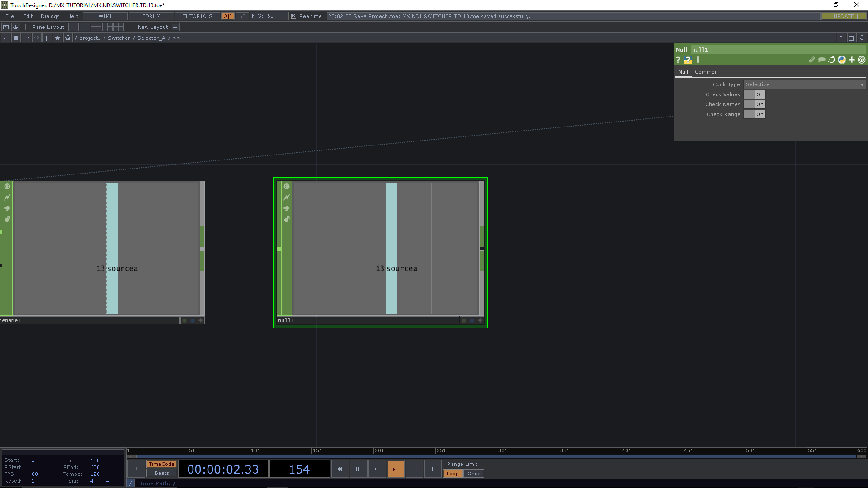Toggle Check Values parameter

755,94
